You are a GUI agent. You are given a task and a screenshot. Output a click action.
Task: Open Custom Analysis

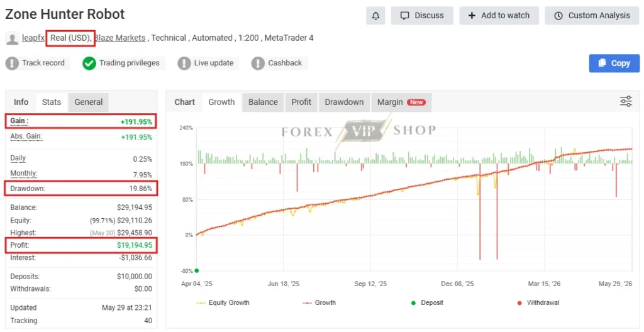point(592,16)
